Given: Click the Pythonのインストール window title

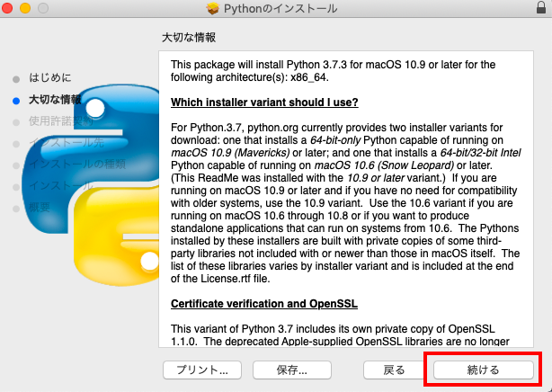Looking at the screenshot, I should [280, 8].
